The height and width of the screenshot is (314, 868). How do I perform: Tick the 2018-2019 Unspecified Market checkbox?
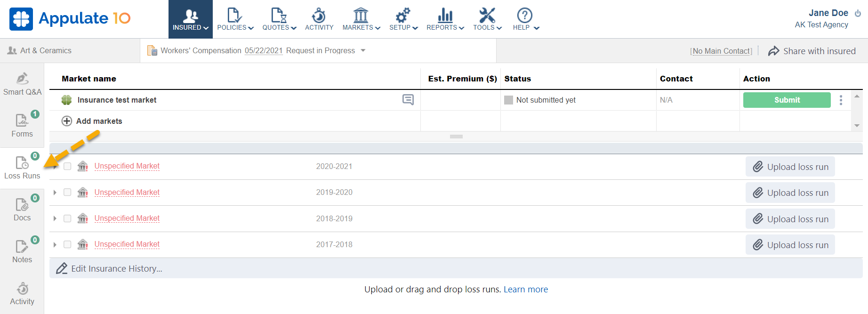(x=67, y=218)
